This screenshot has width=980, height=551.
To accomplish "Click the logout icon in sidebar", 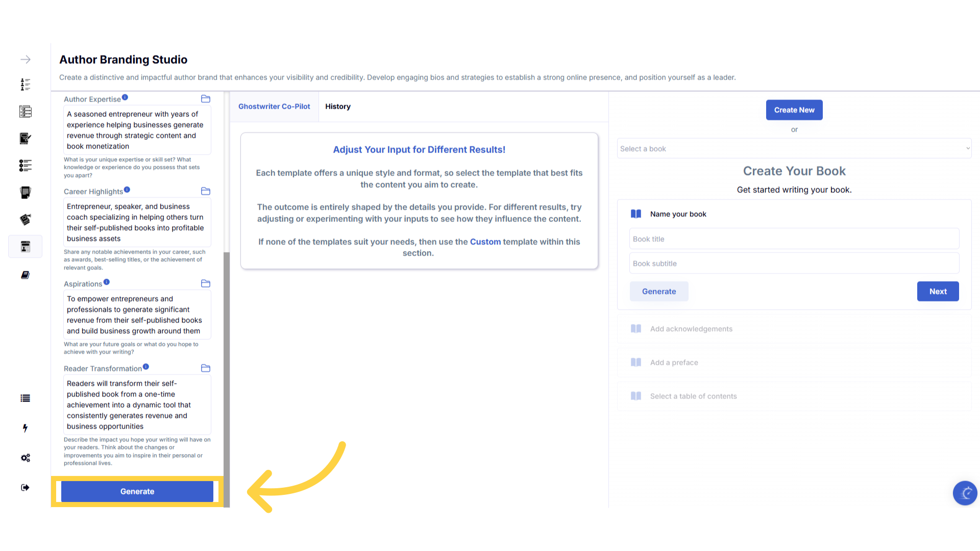I will coord(25,488).
